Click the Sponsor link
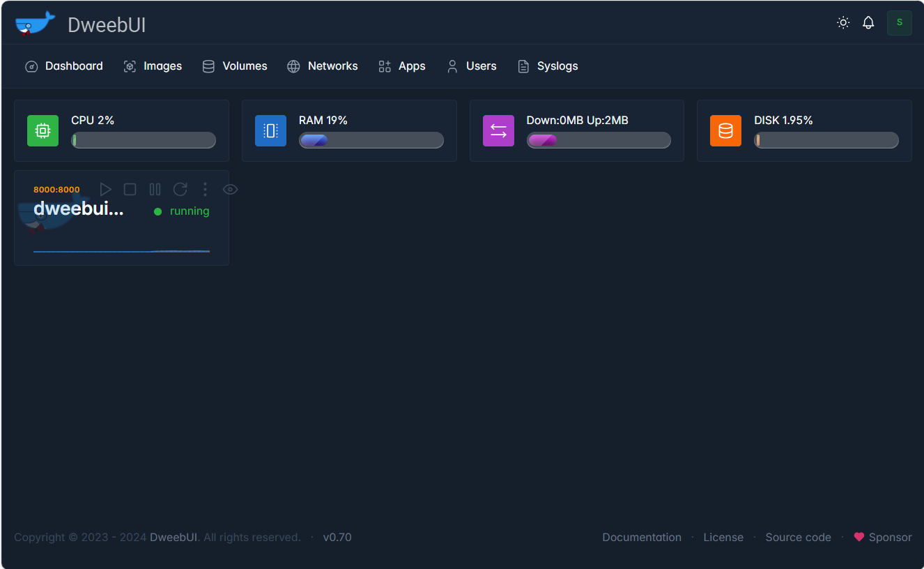 pyautogui.click(x=883, y=537)
